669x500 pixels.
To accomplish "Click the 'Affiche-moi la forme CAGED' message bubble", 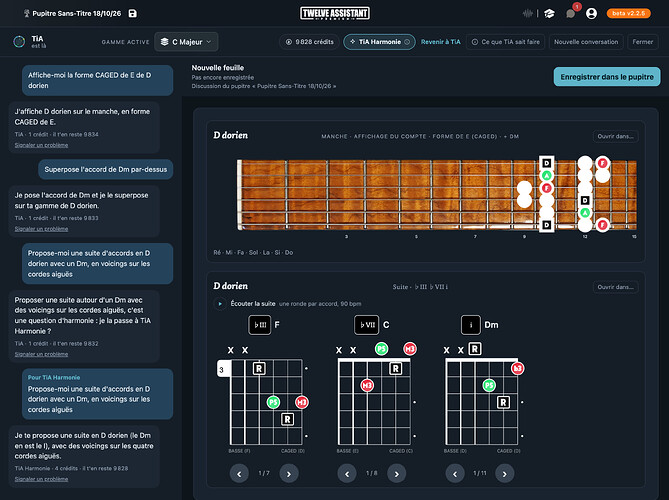I will click(98, 80).
